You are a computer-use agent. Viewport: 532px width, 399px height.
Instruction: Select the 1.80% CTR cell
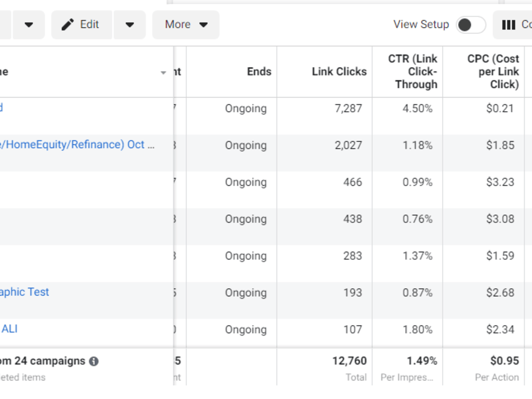click(417, 329)
